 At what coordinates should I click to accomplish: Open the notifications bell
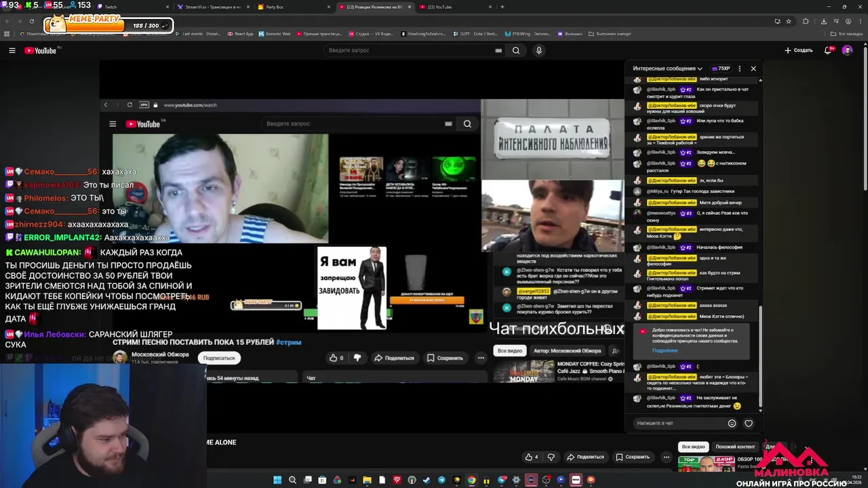click(829, 50)
